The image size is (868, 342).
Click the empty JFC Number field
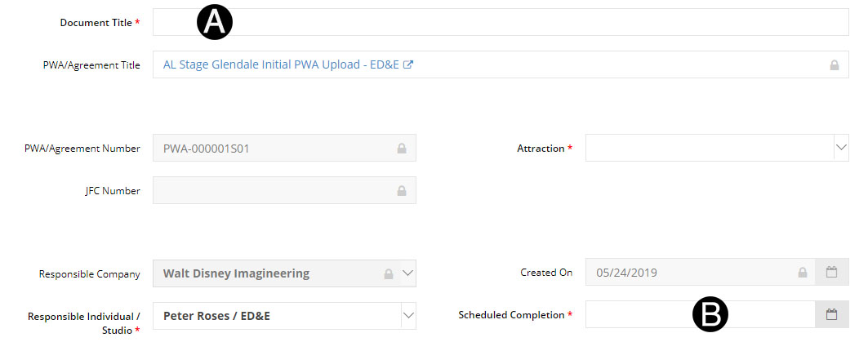269,191
